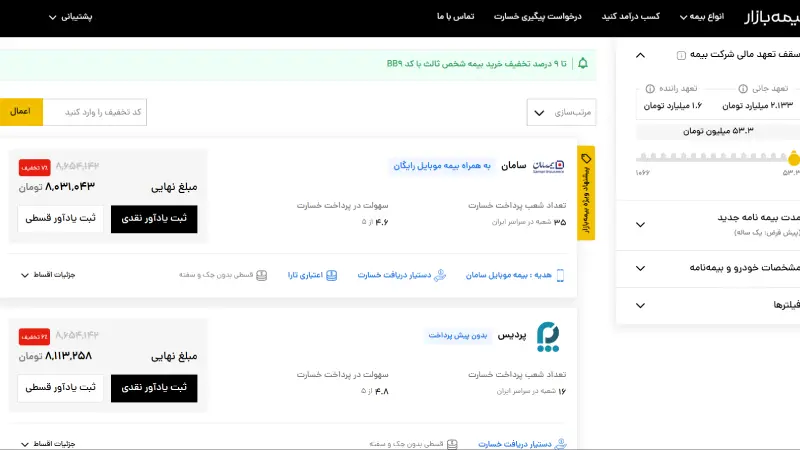The height and width of the screenshot is (450, 800).
Task: Expand Pardis جزئیات اقساط details
Action: [48, 444]
